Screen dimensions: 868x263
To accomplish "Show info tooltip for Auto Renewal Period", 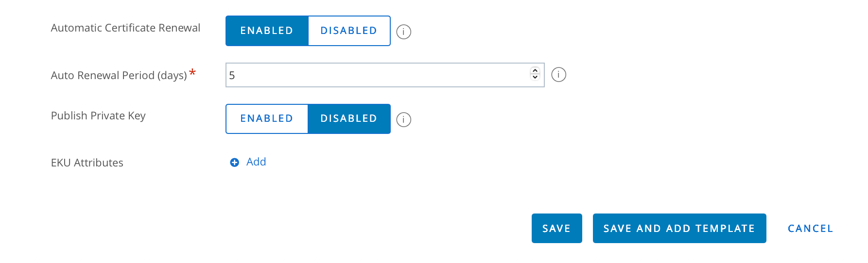I will click(558, 75).
